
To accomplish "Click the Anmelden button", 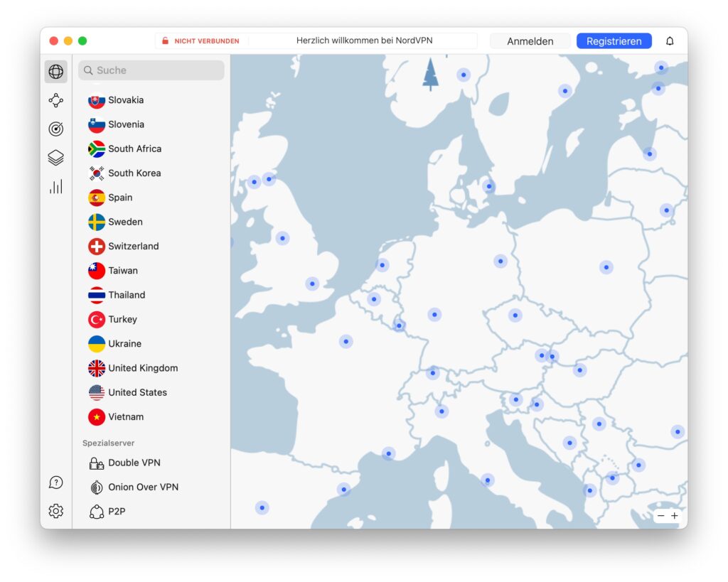I will click(x=530, y=41).
